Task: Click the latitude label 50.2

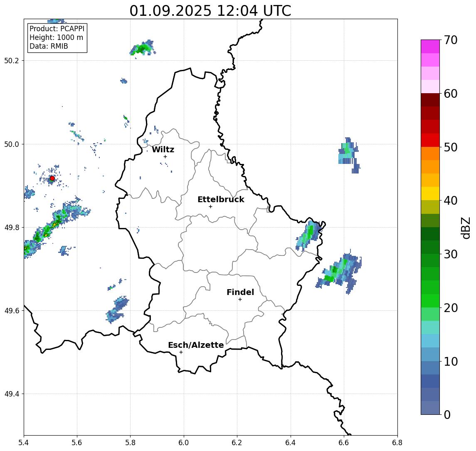Action: point(12,60)
